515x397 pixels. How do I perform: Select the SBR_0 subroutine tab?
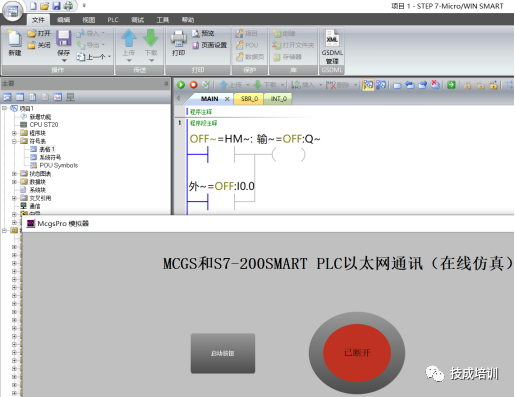click(x=249, y=99)
